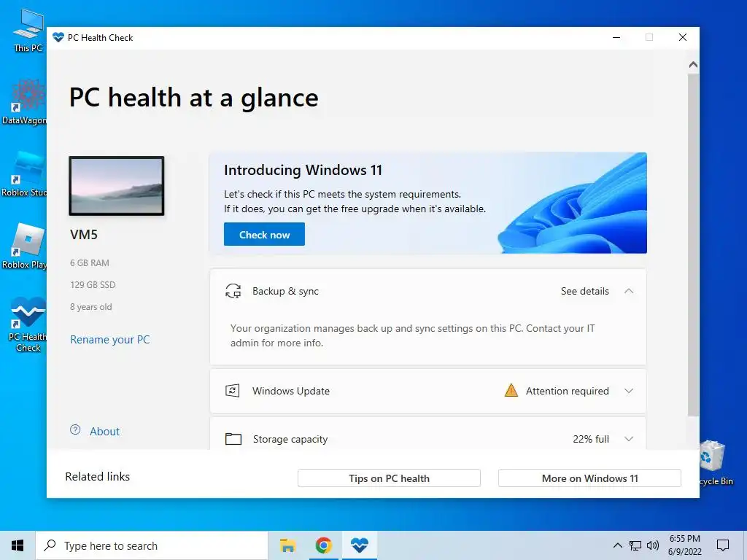Click the 8 years old text
This screenshot has height=560, width=747.
pyautogui.click(x=91, y=307)
